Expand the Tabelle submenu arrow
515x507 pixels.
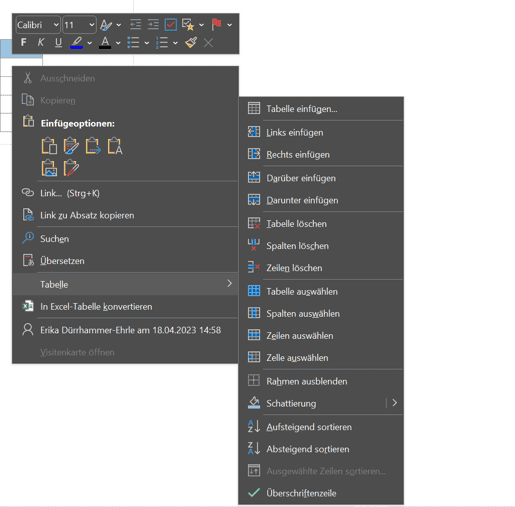229,284
